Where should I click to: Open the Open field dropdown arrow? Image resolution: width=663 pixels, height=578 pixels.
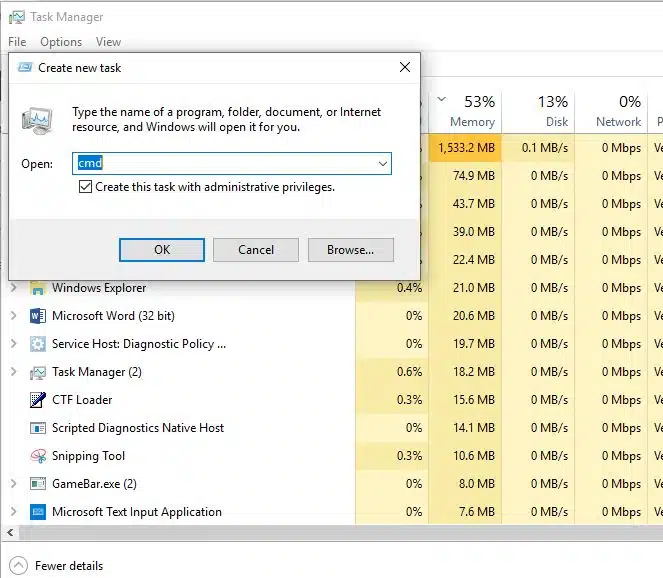pos(383,164)
